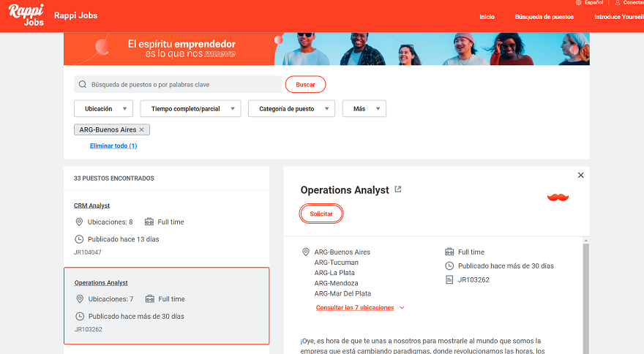Click the magnifier icon in search field
This screenshot has height=354, width=644.
(x=83, y=84)
